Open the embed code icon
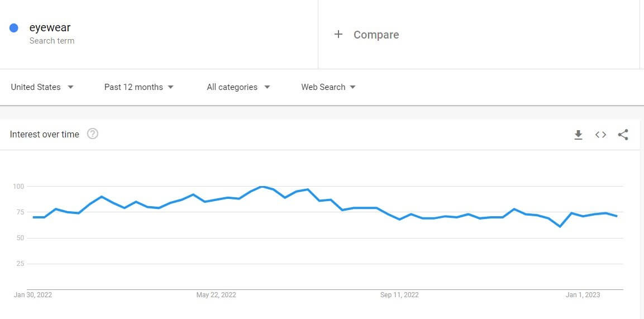 point(600,135)
